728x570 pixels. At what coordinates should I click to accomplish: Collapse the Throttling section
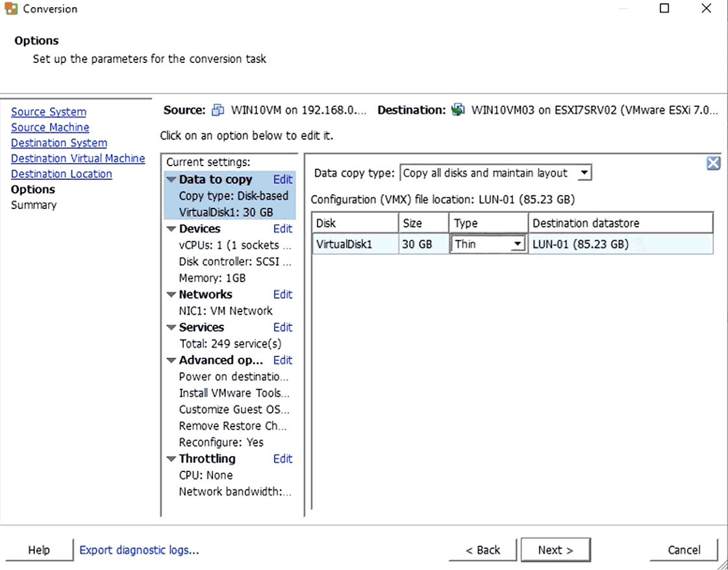(171, 459)
